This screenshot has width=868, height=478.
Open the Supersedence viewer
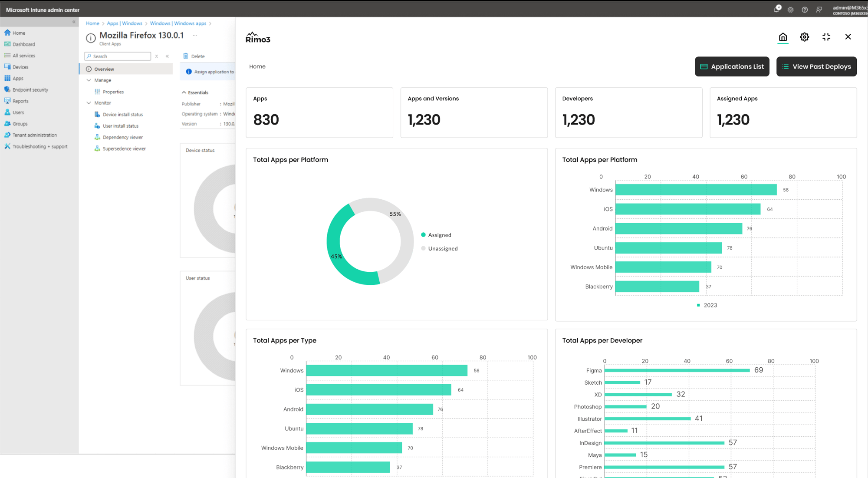click(x=124, y=148)
